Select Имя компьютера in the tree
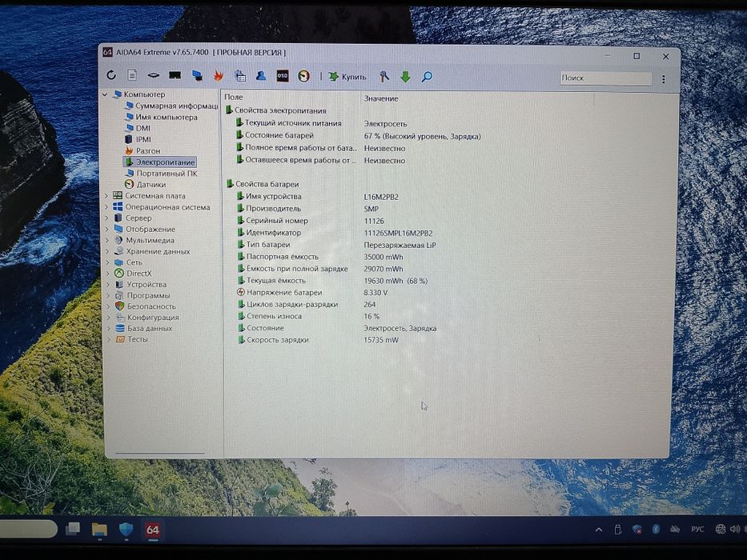Viewport: 747px width, 560px height. pos(161,117)
